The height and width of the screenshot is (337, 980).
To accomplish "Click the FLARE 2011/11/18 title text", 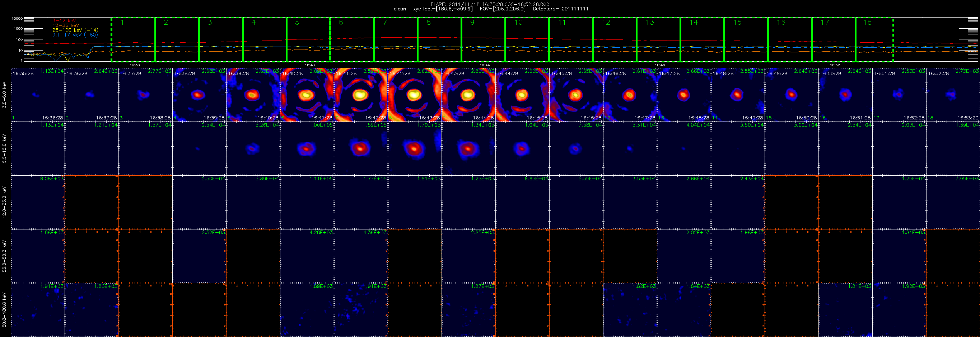I will [x=490, y=4].
